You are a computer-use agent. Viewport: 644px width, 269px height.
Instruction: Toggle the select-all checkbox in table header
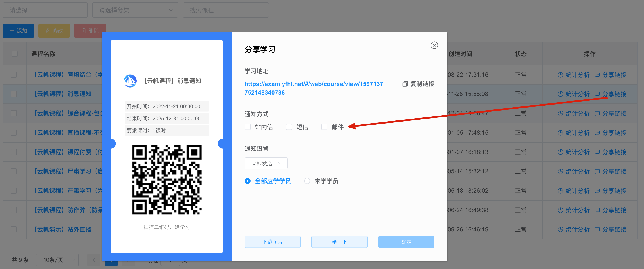14,54
